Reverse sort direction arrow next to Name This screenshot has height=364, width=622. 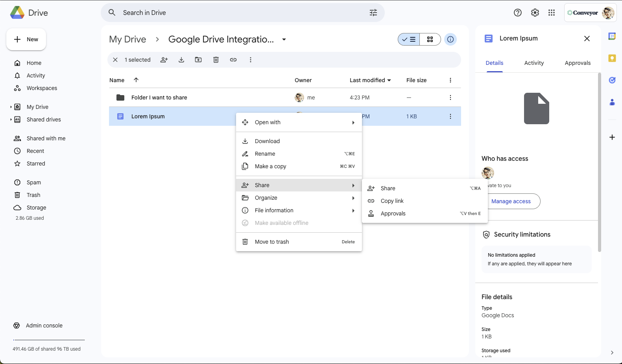tap(136, 80)
